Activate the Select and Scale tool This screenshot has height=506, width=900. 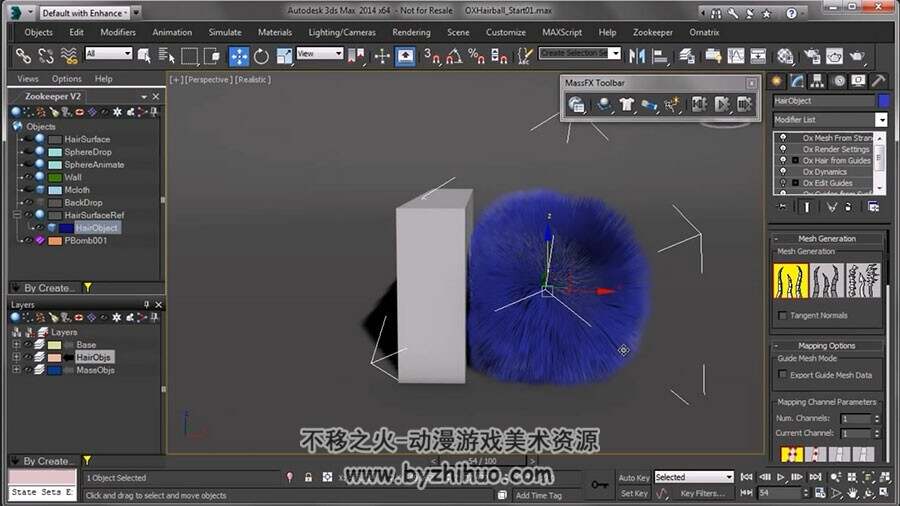pos(284,56)
